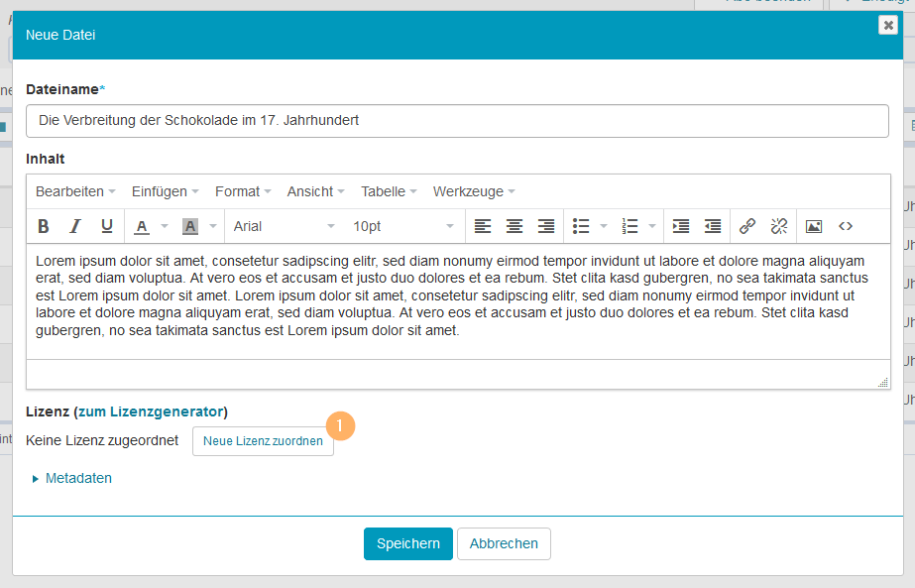The image size is (915, 588).
Task: Open the source code view
Action: [x=845, y=226]
